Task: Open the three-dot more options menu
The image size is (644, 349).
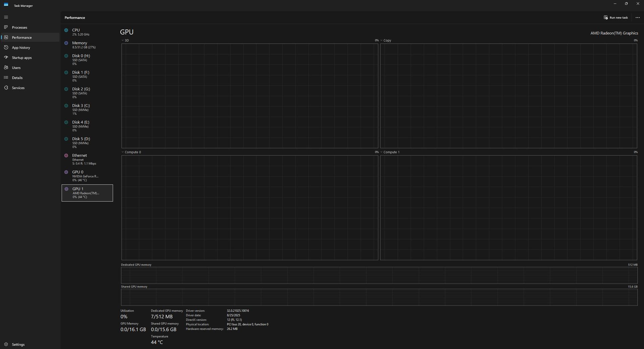Action: click(637, 17)
